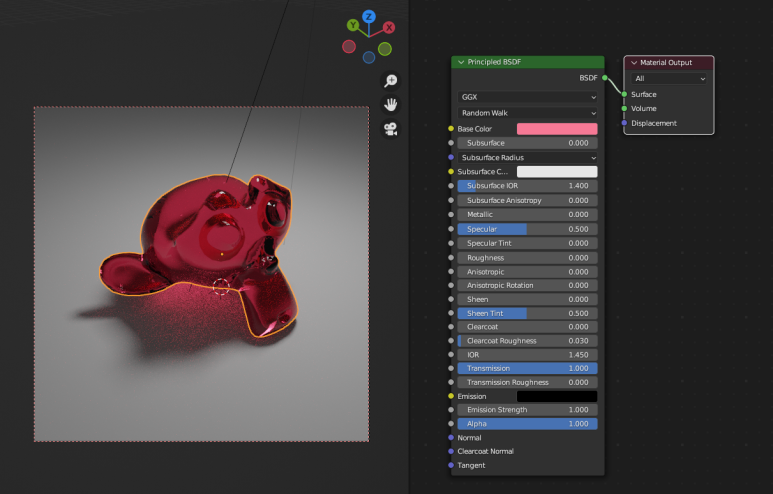Image resolution: width=773 pixels, height=494 pixels.
Task: Click the Anisotropic Rotation slider
Action: pyautogui.click(x=527, y=285)
